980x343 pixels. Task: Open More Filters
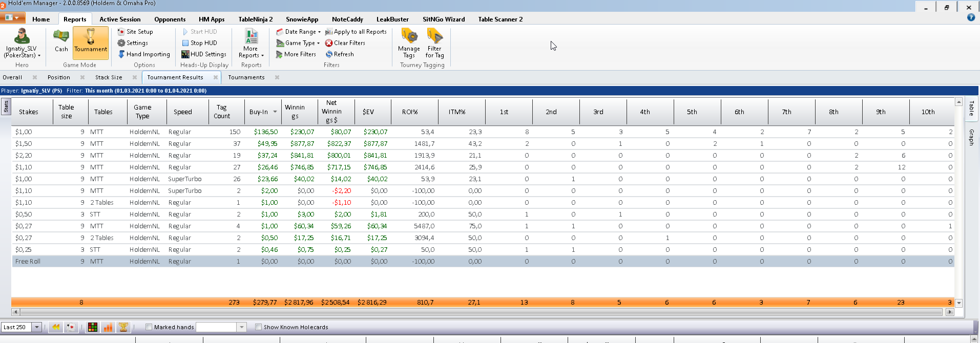click(x=296, y=54)
